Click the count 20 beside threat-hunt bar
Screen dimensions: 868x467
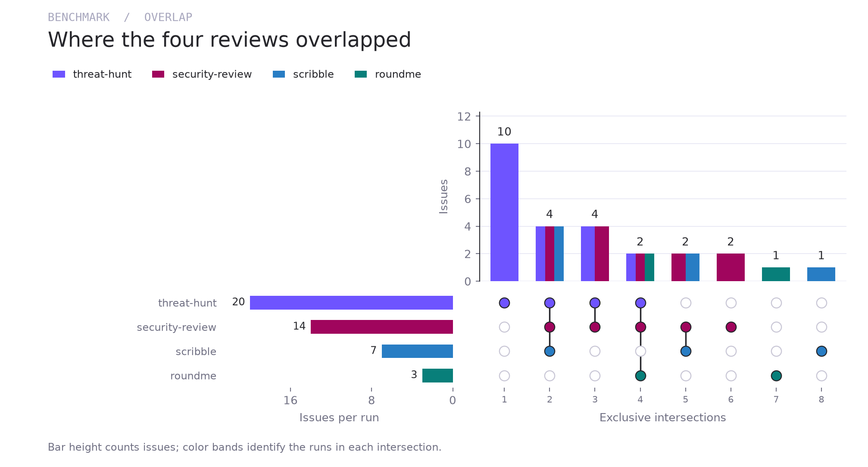point(238,302)
